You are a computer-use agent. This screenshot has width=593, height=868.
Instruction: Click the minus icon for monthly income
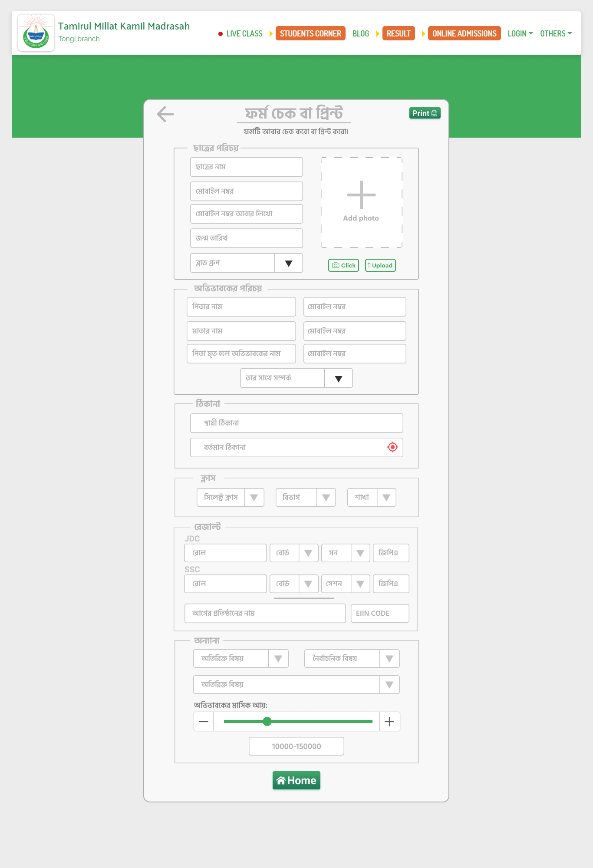coord(204,722)
